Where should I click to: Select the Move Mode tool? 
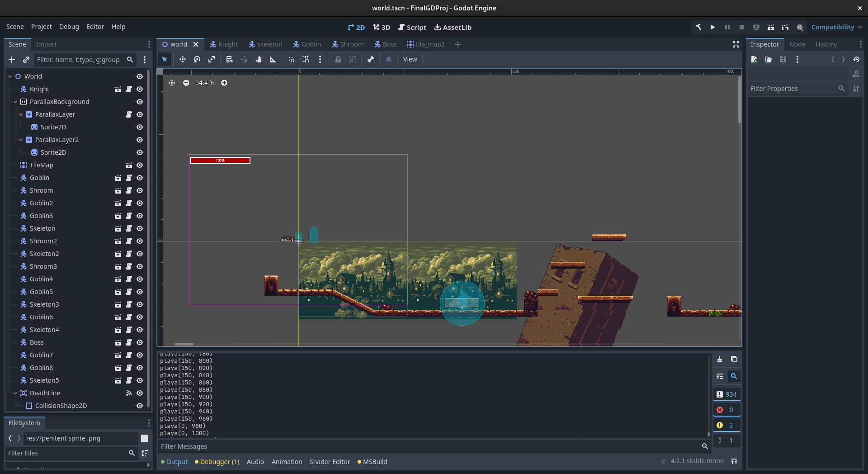click(182, 59)
